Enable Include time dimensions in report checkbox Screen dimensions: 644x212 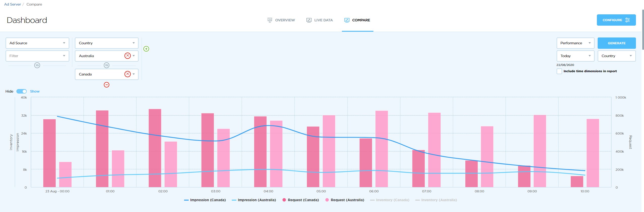(x=559, y=71)
